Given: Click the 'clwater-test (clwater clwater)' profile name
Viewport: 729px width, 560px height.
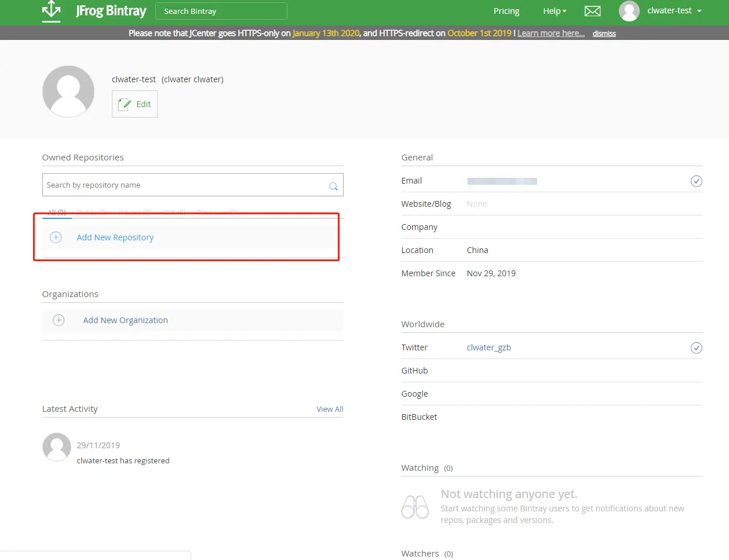Looking at the screenshot, I should tap(167, 79).
